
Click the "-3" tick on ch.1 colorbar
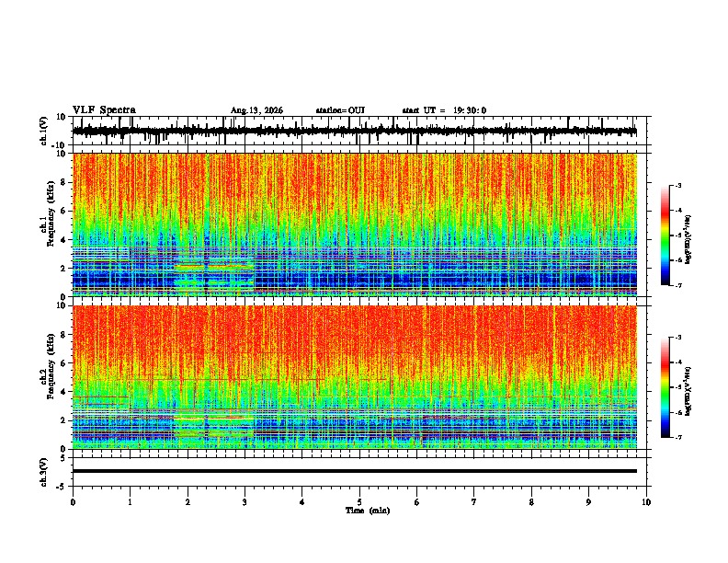coord(678,186)
